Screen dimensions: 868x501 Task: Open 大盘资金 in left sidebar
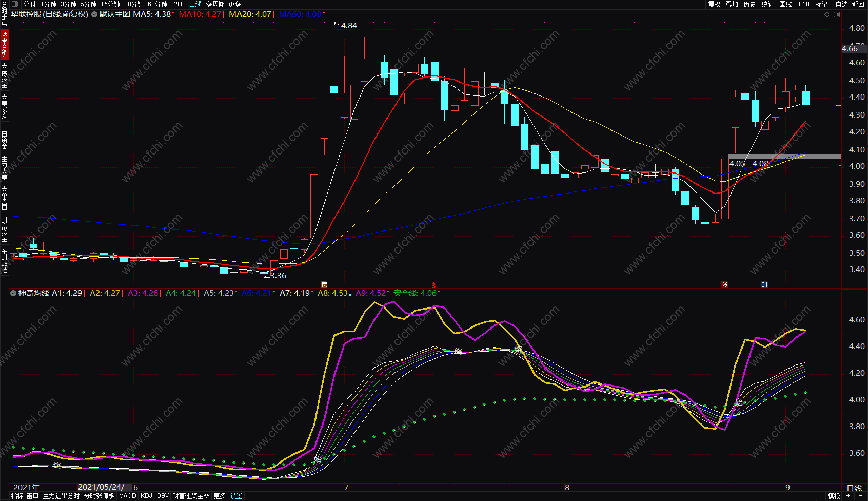point(4,75)
